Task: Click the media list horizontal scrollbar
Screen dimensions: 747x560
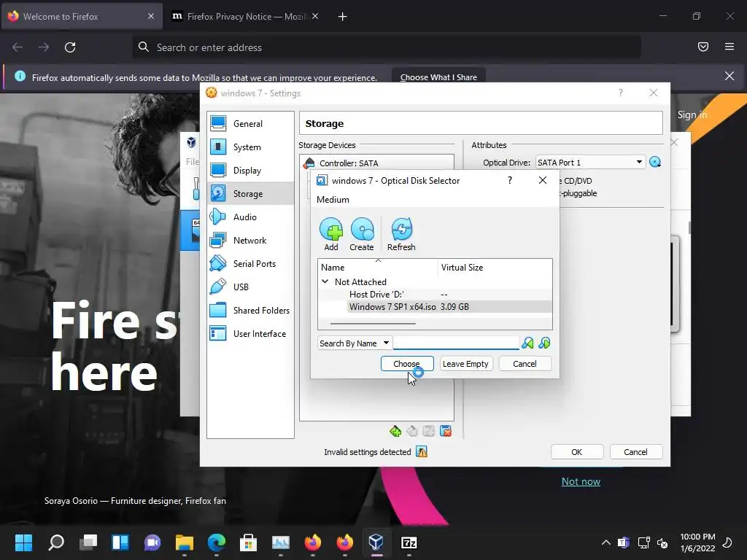Action: tap(373, 324)
